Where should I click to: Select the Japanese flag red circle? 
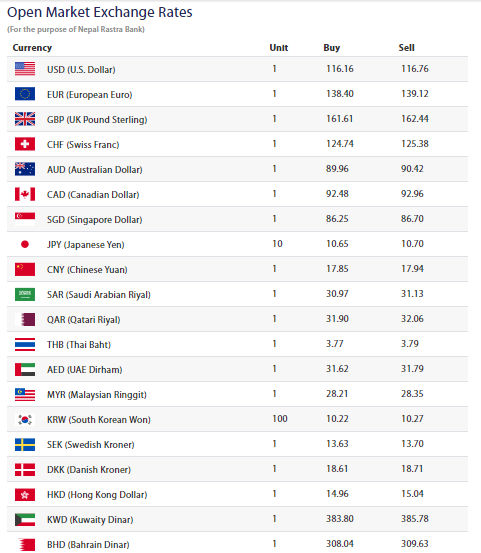point(25,244)
